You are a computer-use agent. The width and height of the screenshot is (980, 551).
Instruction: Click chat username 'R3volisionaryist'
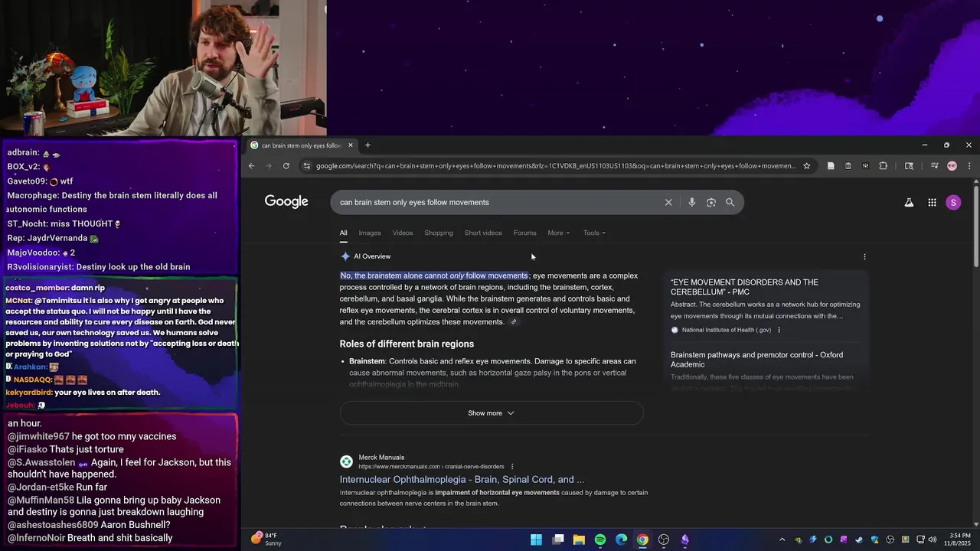tap(40, 267)
